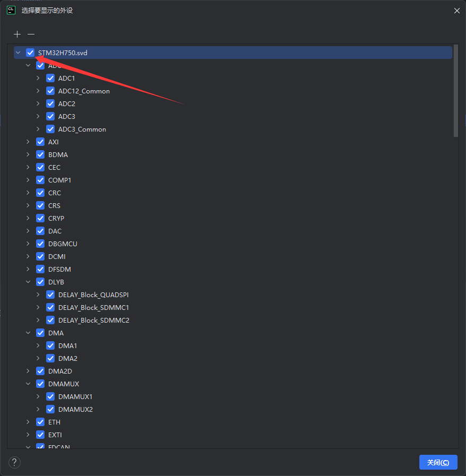
Task: Toggle the BDMA checkbox
Action: pyautogui.click(x=40, y=155)
